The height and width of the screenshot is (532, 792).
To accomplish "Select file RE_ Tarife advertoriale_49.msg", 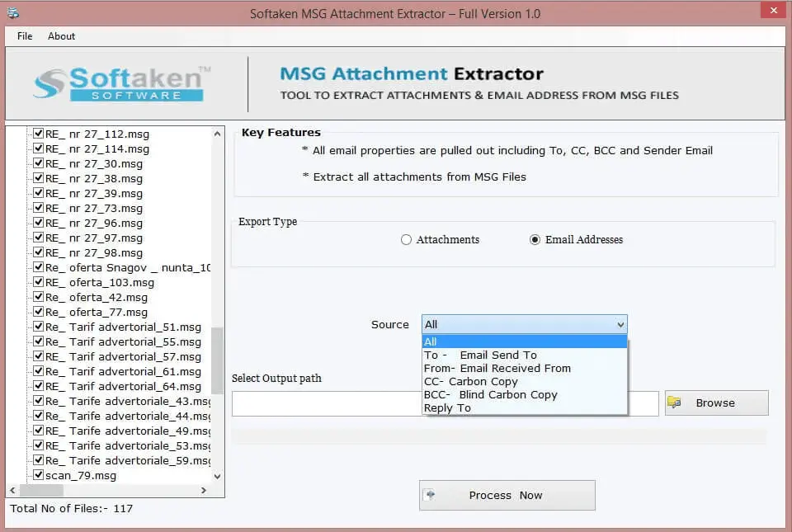I will pyautogui.click(x=128, y=431).
